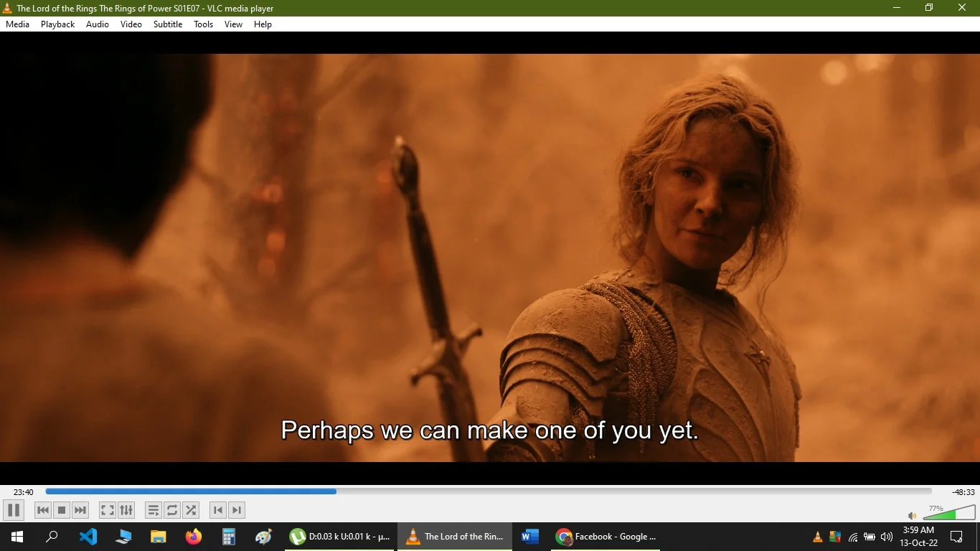Image resolution: width=980 pixels, height=551 pixels.
Task: Open the colorful security tray icon
Action: 835,537
